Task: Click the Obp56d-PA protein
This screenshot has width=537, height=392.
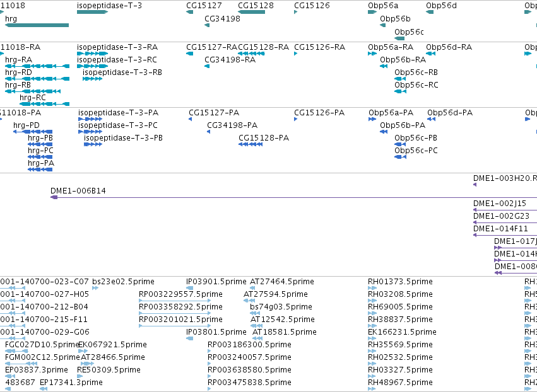Action: coord(432,119)
